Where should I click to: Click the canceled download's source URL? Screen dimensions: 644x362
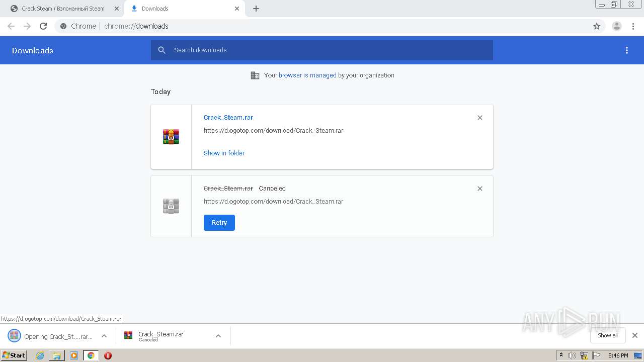273,202
